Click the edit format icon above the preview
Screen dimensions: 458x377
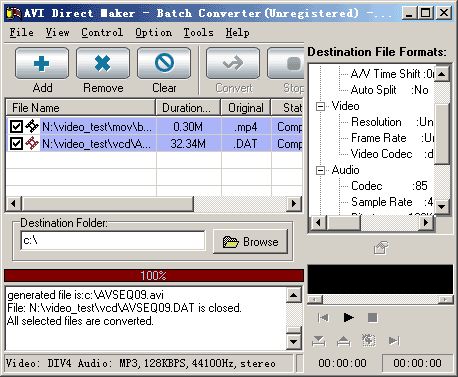pyautogui.click(x=381, y=248)
